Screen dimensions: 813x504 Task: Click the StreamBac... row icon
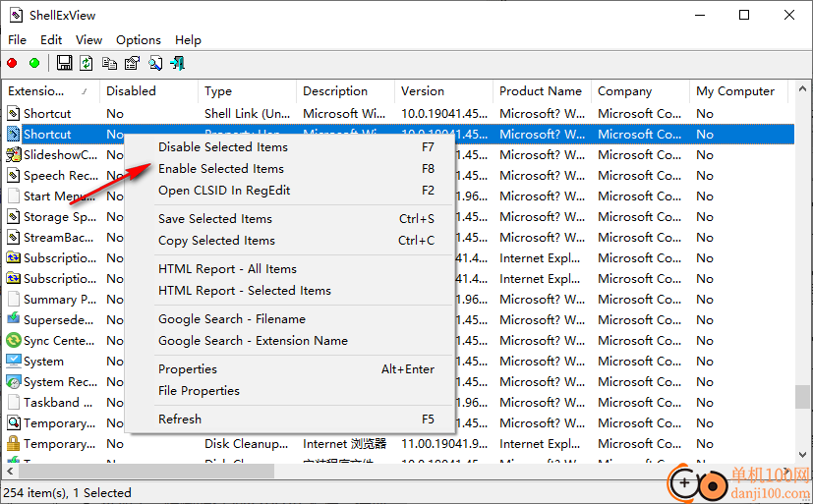(14, 237)
